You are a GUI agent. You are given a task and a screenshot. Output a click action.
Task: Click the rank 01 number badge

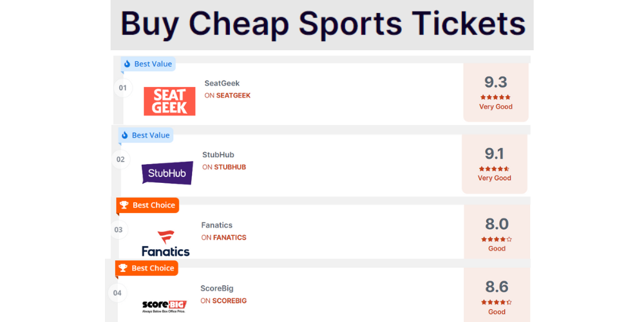[123, 88]
